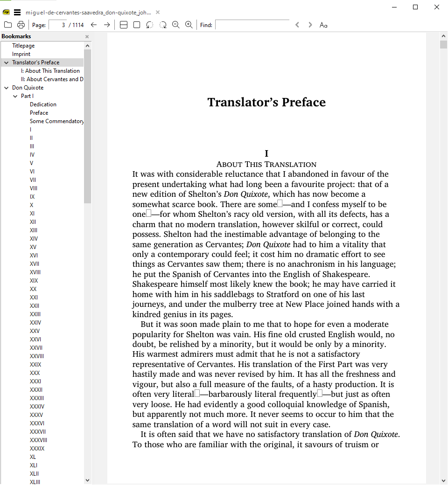Screen dimensions: 448x485
Task: Switch to the miguel-de-cervantes-saavedra document tab
Action: pos(89,12)
